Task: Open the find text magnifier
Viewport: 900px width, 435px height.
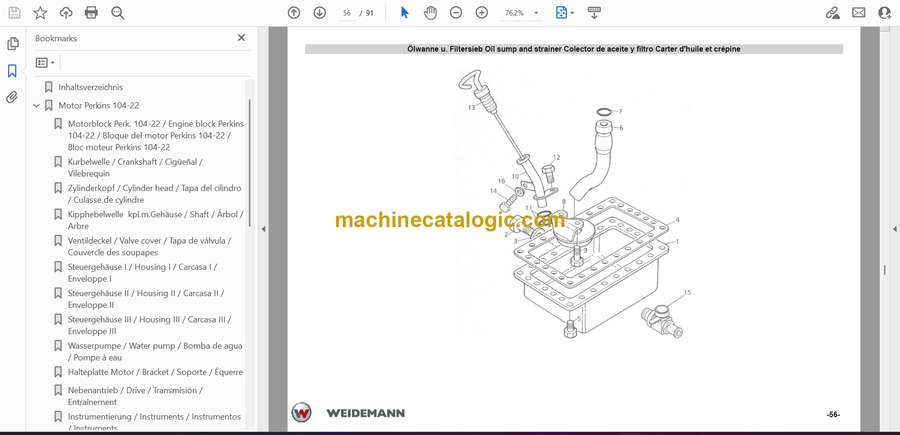Action: click(x=118, y=13)
